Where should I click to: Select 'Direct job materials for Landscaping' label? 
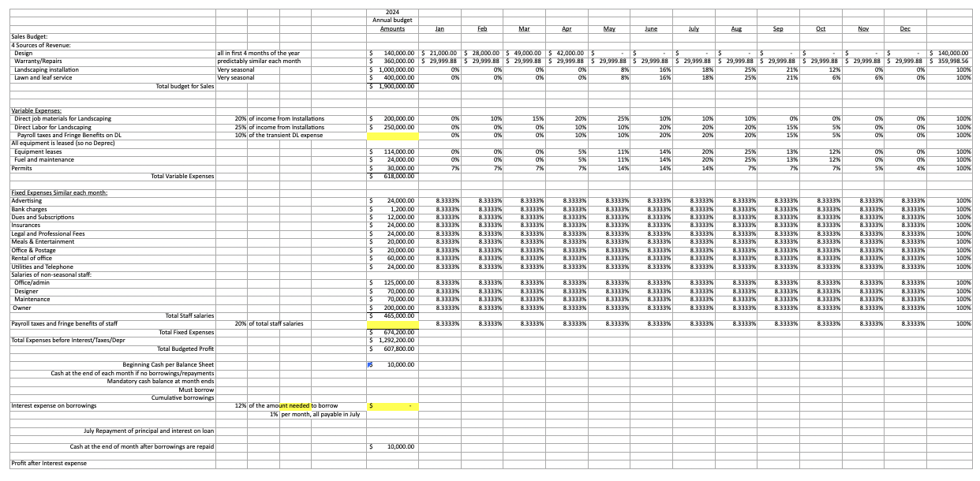pos(62,118)
